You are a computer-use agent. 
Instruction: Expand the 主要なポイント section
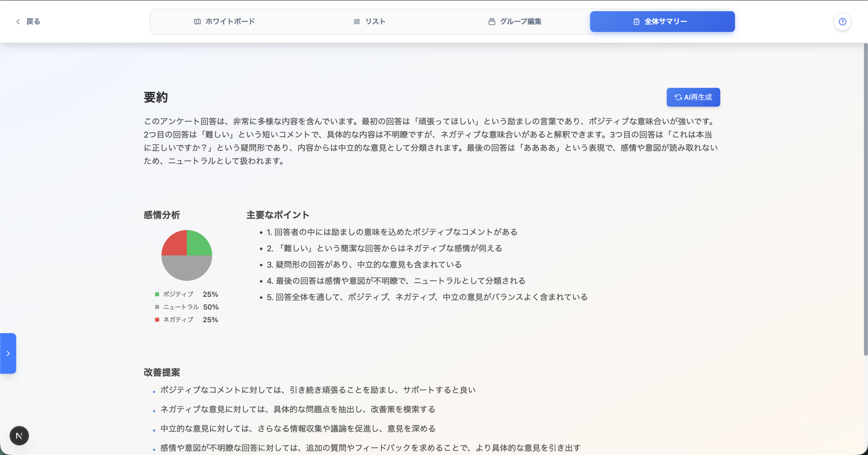point(278,214)
